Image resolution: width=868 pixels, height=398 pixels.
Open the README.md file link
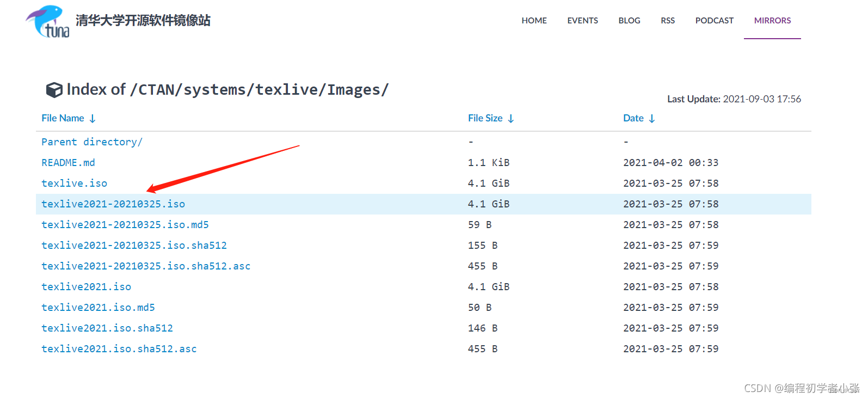(68, 163)
